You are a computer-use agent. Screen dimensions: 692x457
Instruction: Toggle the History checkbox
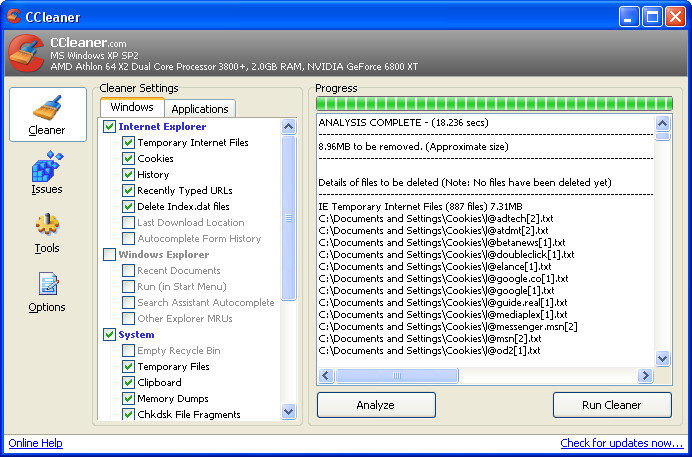(x=128, y=174)
